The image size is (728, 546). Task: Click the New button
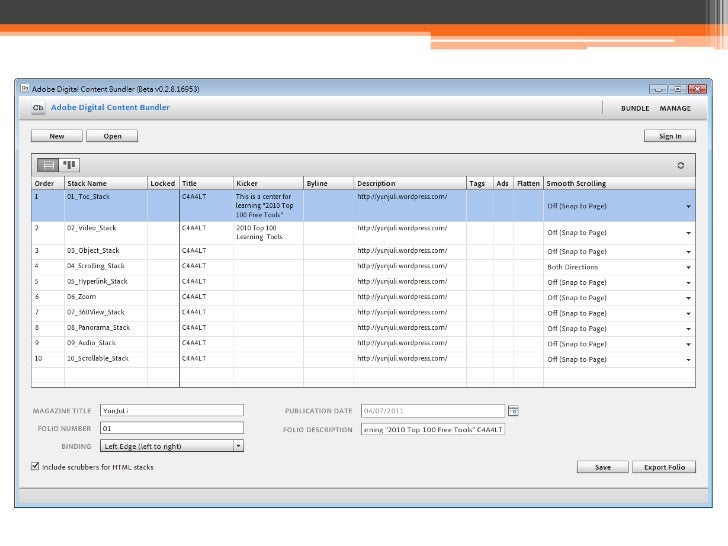tap(57, 136)
